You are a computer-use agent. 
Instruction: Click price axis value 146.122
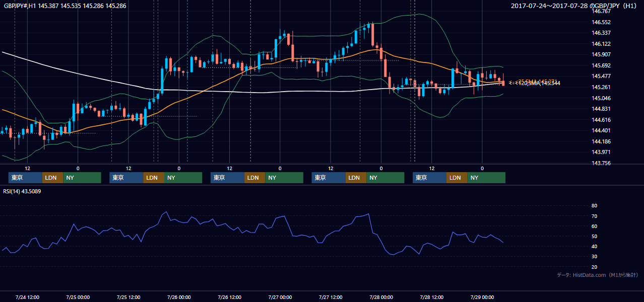click(x=601, y=44)
